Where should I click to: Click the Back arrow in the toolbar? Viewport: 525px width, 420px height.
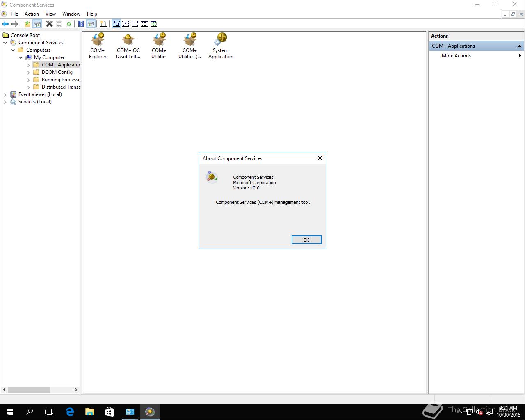click(5, 24)
